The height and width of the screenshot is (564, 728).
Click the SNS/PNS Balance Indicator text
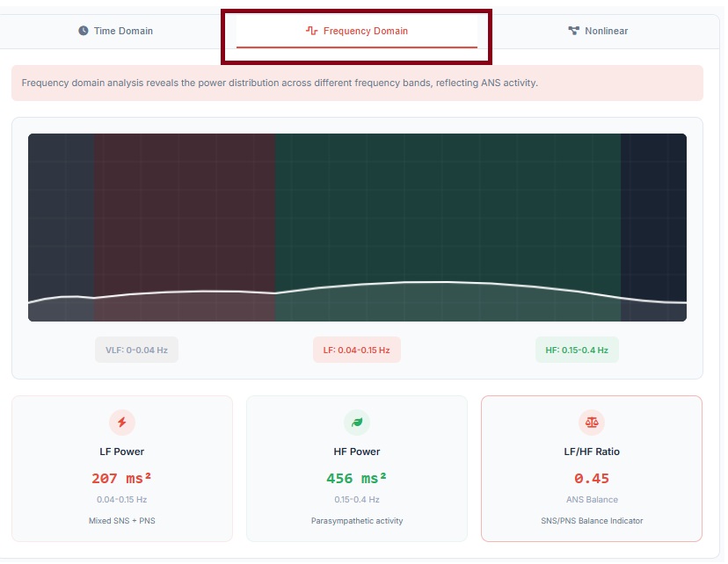591,521
